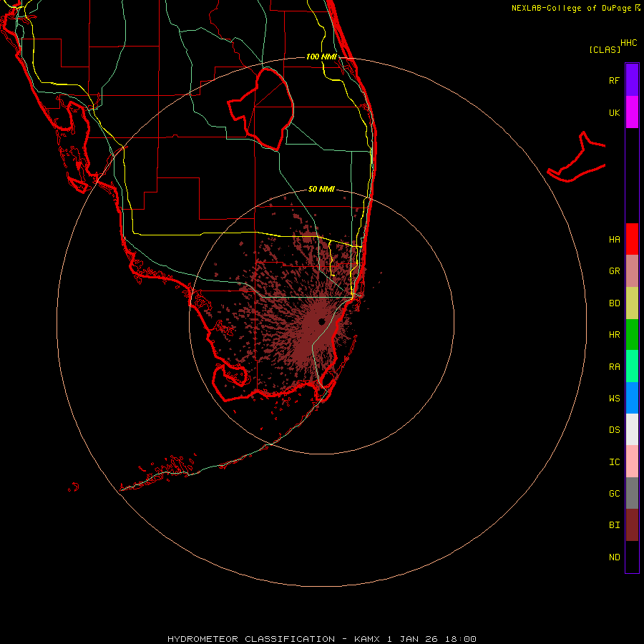
Task: Click the GR legend label
Action: click(x=614, y=271)
